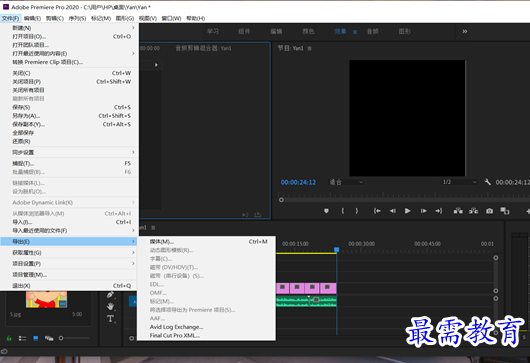Select the Hand tool
The height and width of the screenshot is (363, 530).
click(110, 307)
